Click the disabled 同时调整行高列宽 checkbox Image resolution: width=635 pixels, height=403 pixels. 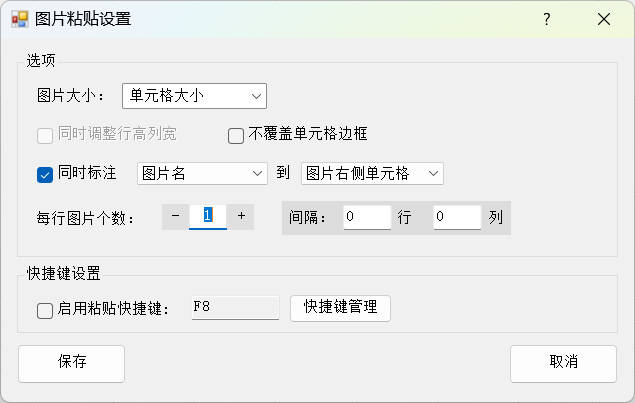[45, 135]
